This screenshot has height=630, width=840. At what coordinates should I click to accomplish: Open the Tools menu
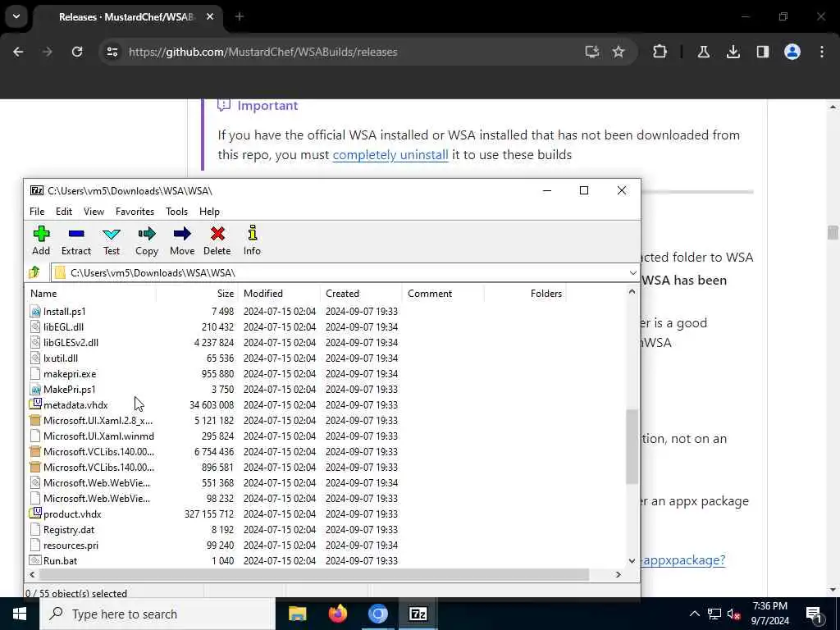click(x=177, y=212)
